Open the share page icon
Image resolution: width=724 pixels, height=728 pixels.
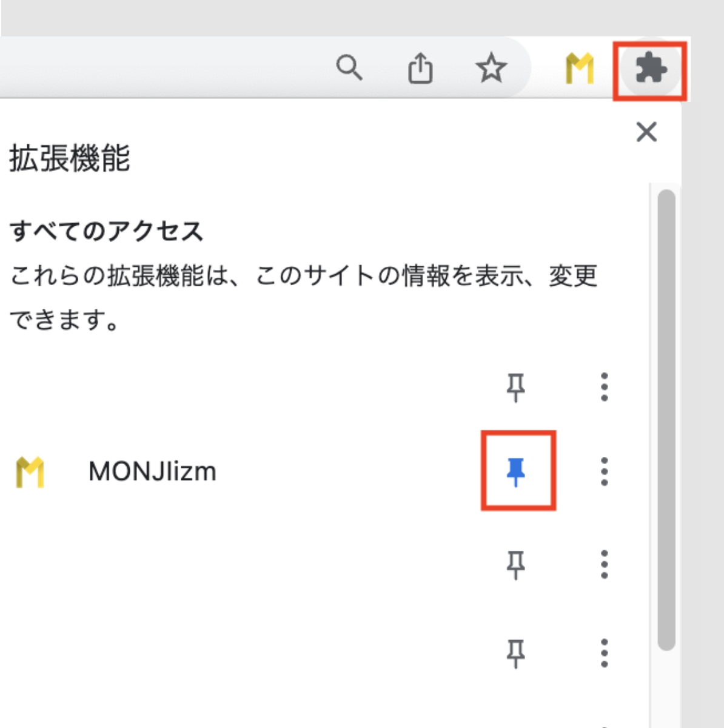(420, 67)
